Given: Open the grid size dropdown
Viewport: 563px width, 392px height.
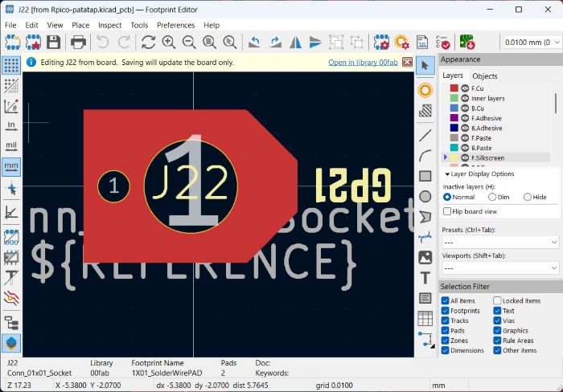Looking at the screenshot, I should pyautogui.click(x=531, y=43).
